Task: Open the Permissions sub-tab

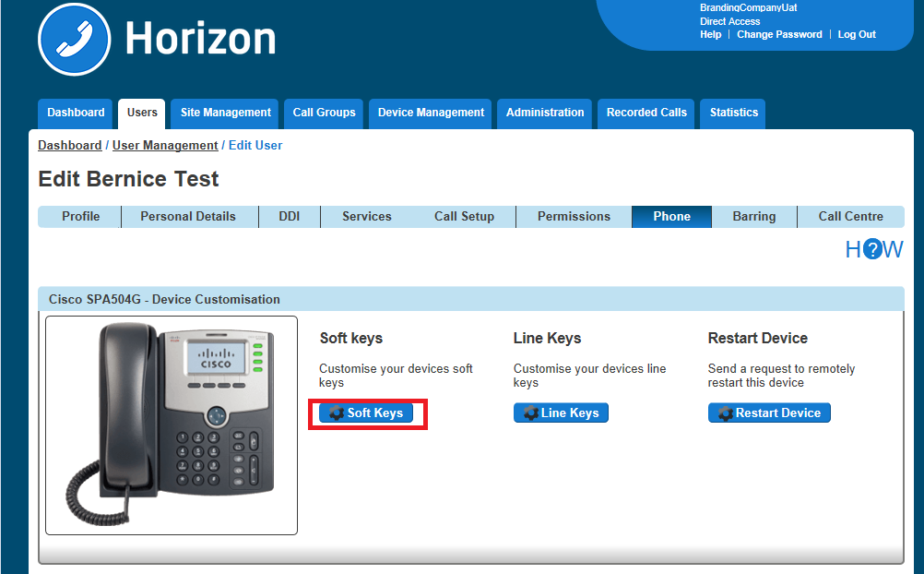Action: point(574,217)
